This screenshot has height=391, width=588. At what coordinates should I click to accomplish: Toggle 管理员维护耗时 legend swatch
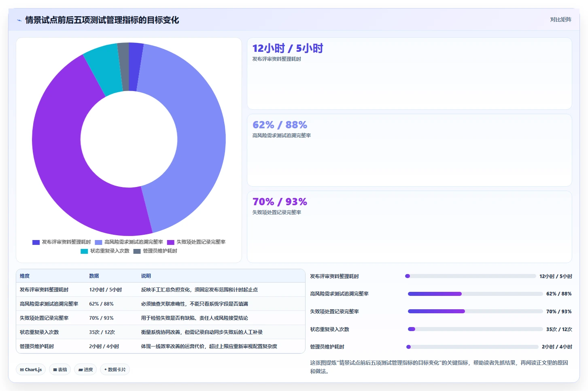coord(137,251)
